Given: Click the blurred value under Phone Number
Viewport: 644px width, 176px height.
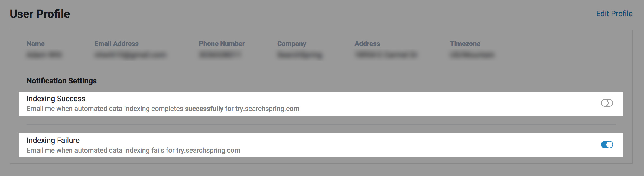Looking at the screenshot, I should [x=220, y=55].
